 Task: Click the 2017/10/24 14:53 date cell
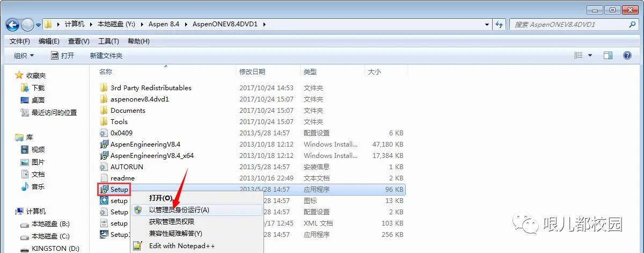click(266, 88)
